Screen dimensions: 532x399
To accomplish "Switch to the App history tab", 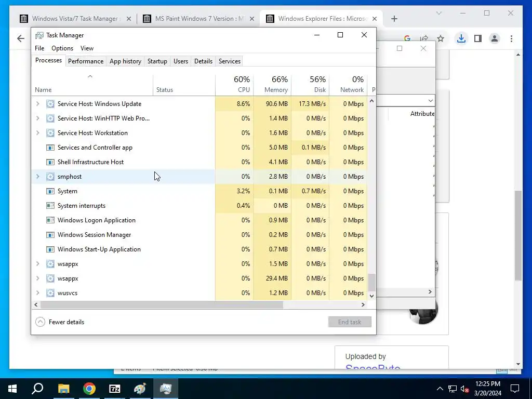I will 125,61.
